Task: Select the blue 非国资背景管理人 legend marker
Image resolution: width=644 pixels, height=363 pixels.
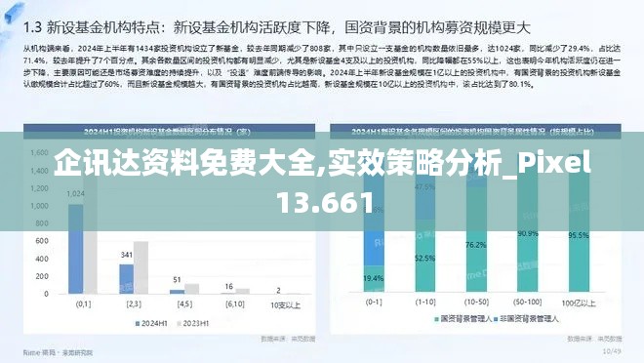Action: (496, 319)
